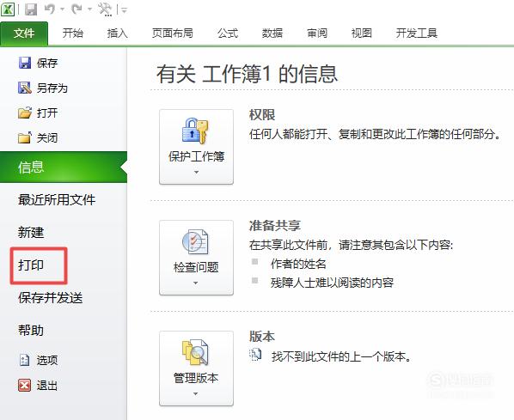Click the 检查问题 checklist icon
The height and width of the screenshot is (420, 514).
(x=195, y=241)
